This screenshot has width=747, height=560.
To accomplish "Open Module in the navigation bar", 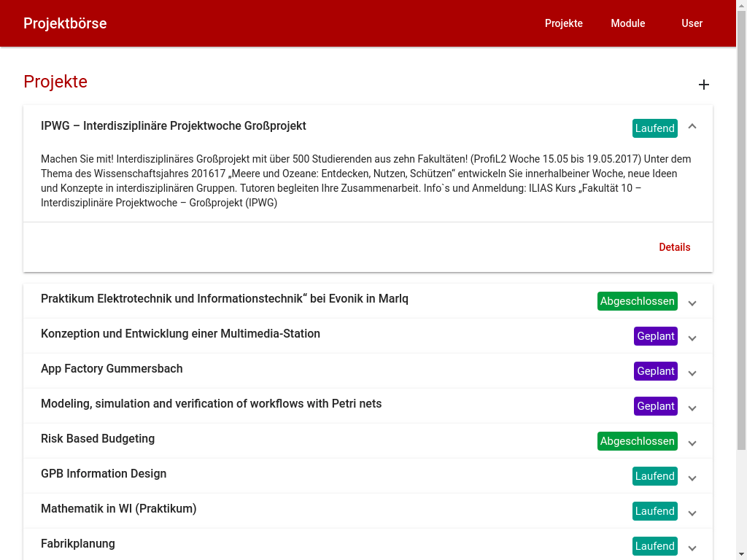I will (x=628, y=23).
